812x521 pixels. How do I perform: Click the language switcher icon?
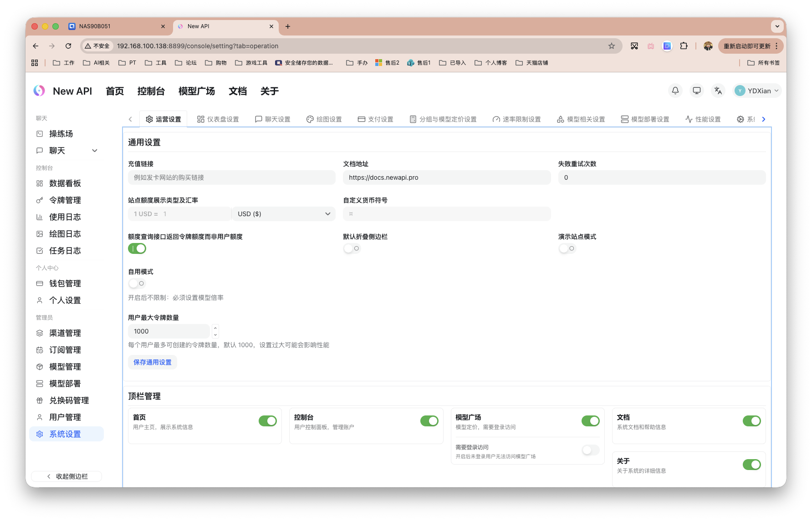click(x=718, y=91)
